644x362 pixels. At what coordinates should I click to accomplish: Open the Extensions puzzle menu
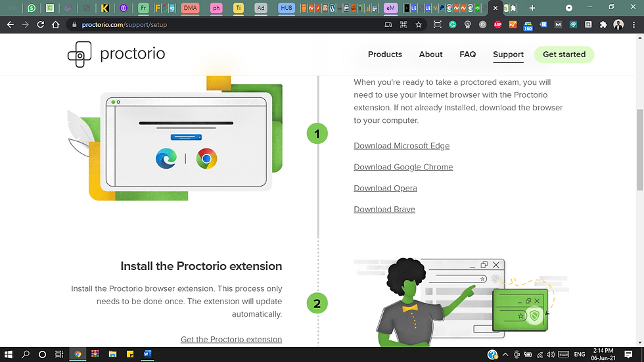pos(603,24)
